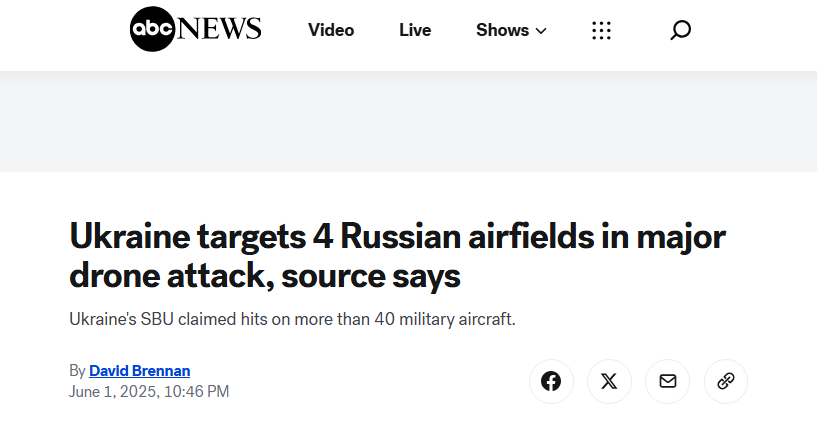Click the round abc logo
Screen dimensions: 817x422
(x=152, y=29)
